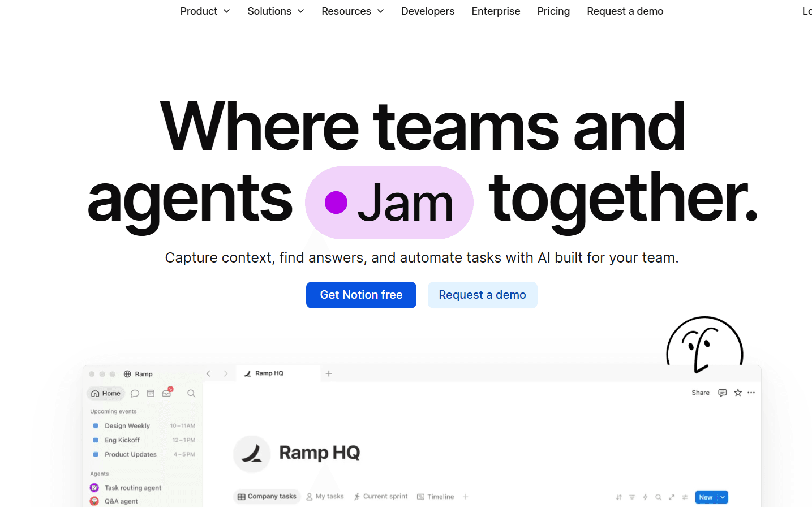This screenshot has width=812, height=512.
Task: Switch to the Current sprint view tab
Action: [x=381, y=497]
